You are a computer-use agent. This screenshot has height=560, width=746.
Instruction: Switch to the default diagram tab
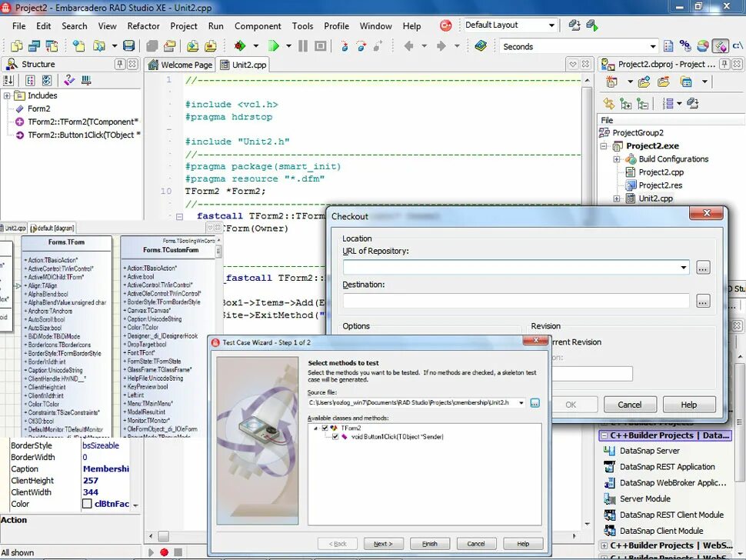point(52,228)
